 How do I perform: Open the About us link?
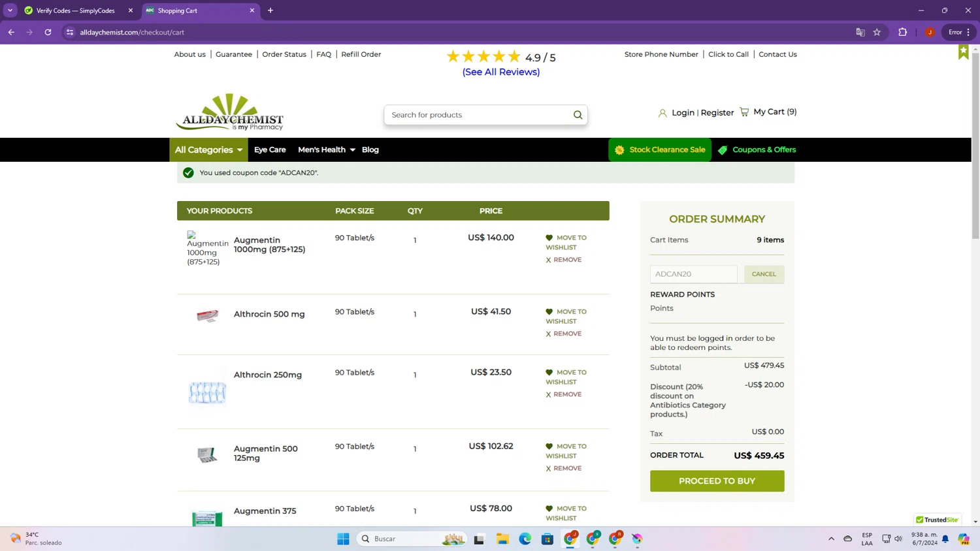pos(189,54)
